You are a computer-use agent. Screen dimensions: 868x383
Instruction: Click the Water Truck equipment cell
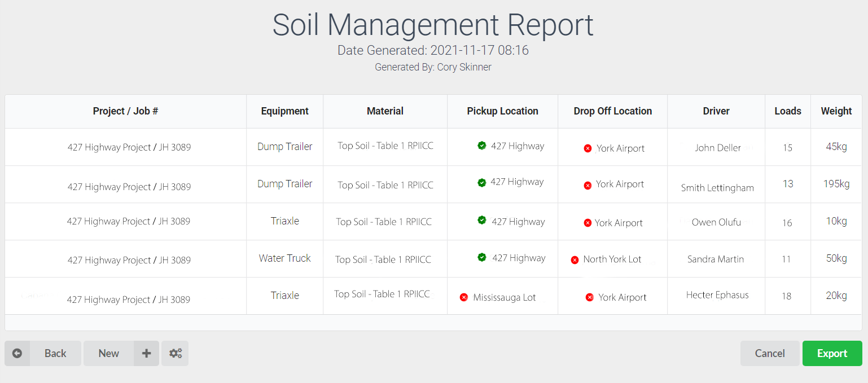tap(284, 258)
